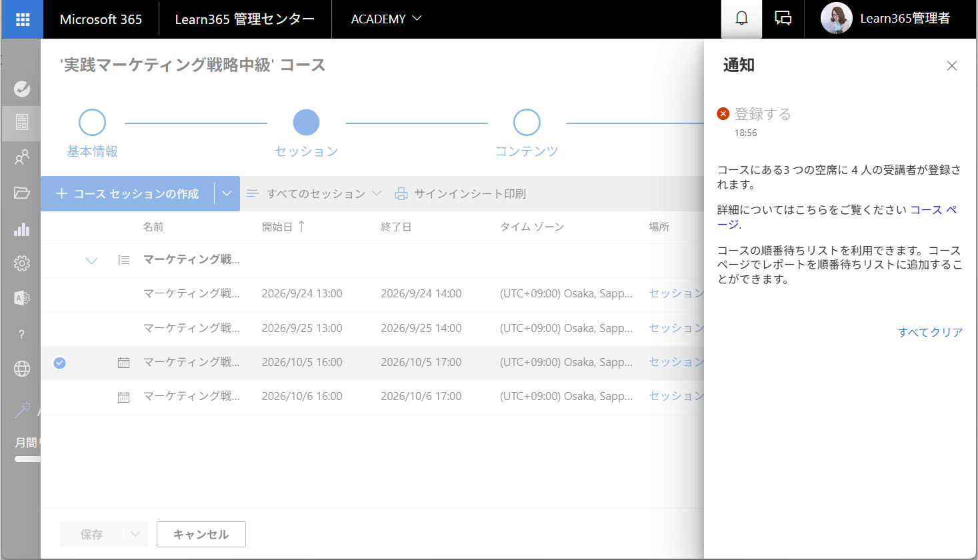Go to the コンテンツ step
This screenshot has width=978, height=560.
pos(527,134)
